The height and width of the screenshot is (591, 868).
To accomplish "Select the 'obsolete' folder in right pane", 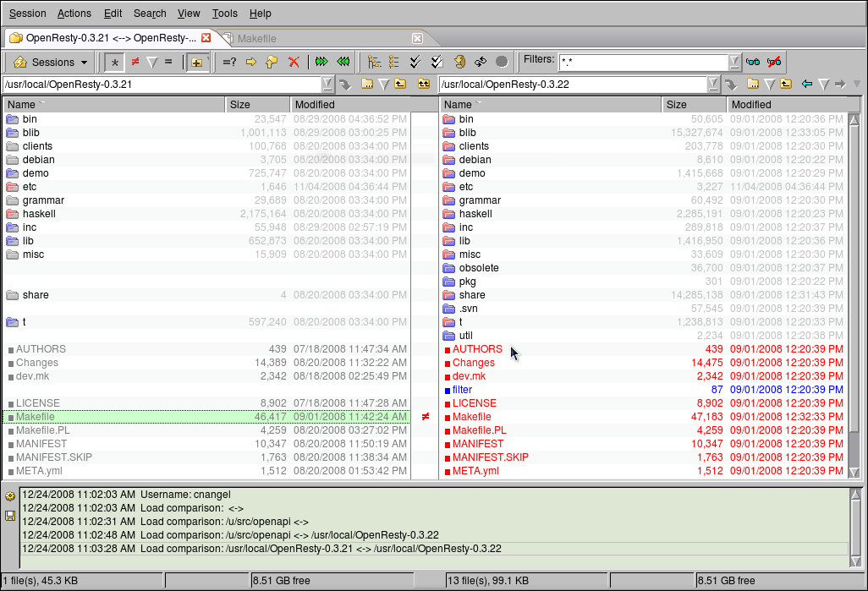I will 645,268.
